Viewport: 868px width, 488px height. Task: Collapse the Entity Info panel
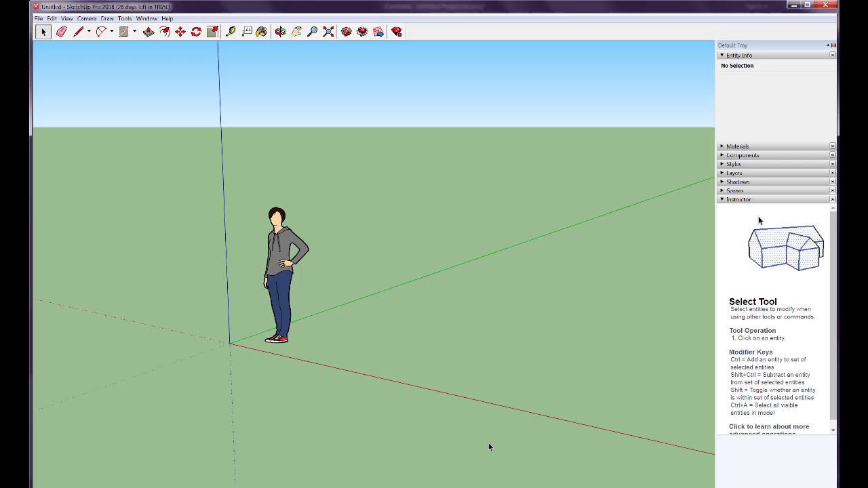[x=722, y=56]
